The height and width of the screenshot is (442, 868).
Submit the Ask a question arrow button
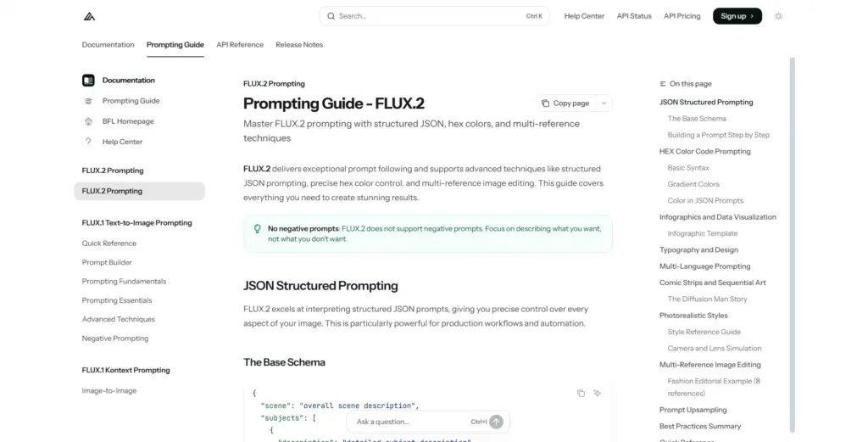(x=497, y=422)
